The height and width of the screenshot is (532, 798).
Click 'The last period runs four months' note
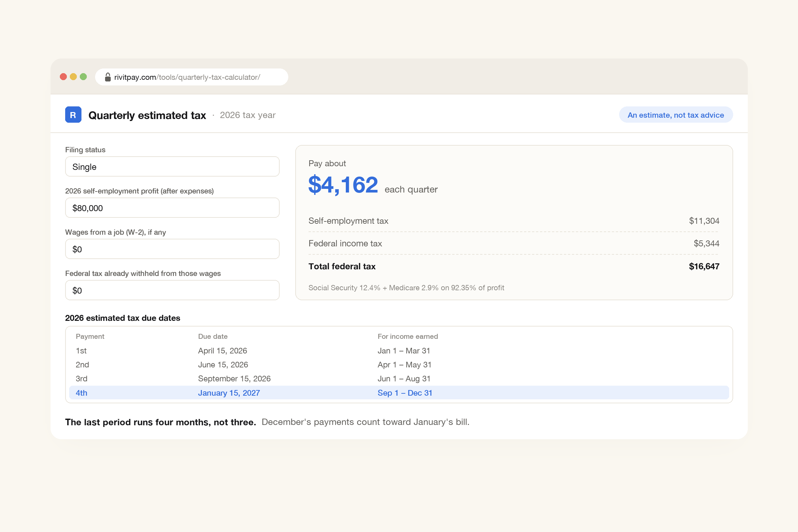161,422
